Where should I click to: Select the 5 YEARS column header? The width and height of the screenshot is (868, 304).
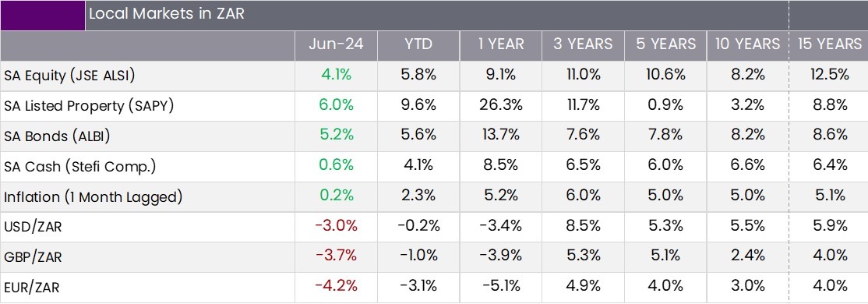pos(665,44)
